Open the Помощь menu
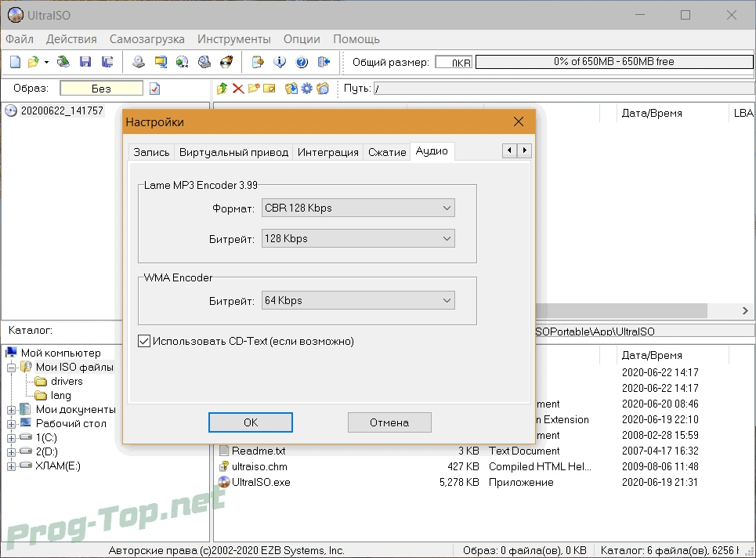This screenshot has height=558, width=756. click(x=356, y=39)
